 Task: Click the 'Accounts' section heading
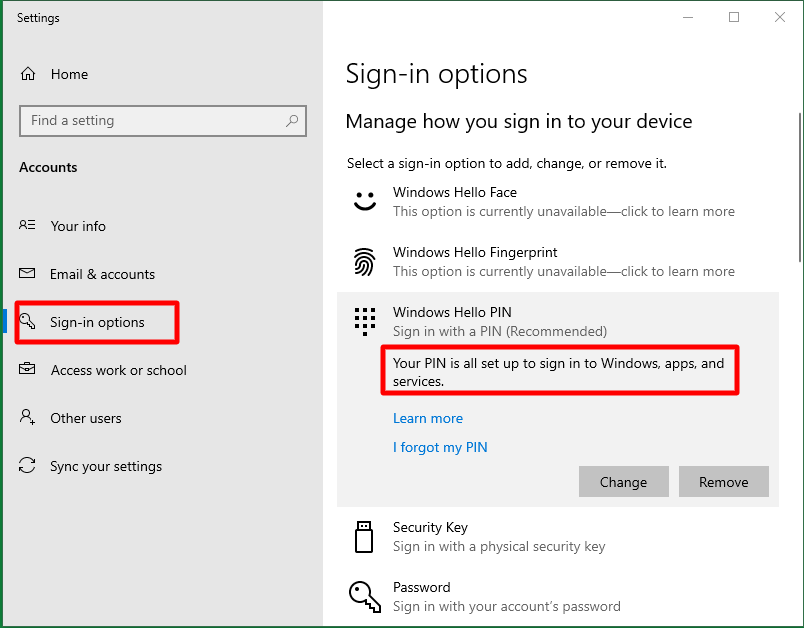click(x=48, y=168)
